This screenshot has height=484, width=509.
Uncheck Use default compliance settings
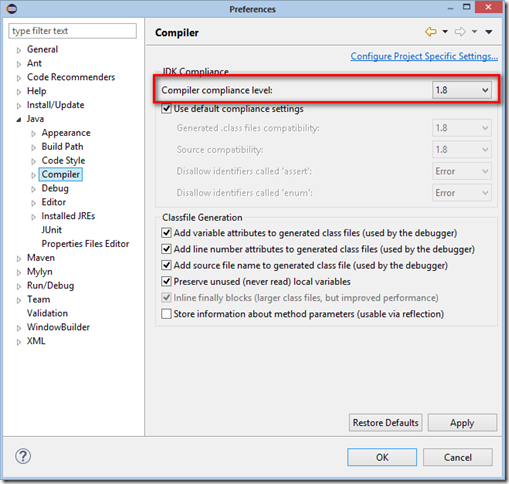tap(166, 109)
